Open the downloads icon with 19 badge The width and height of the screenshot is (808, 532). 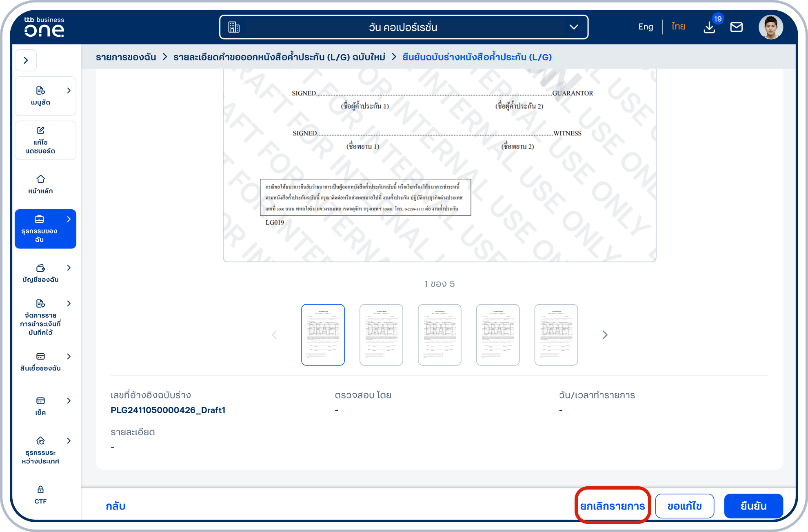click(709, 27)
